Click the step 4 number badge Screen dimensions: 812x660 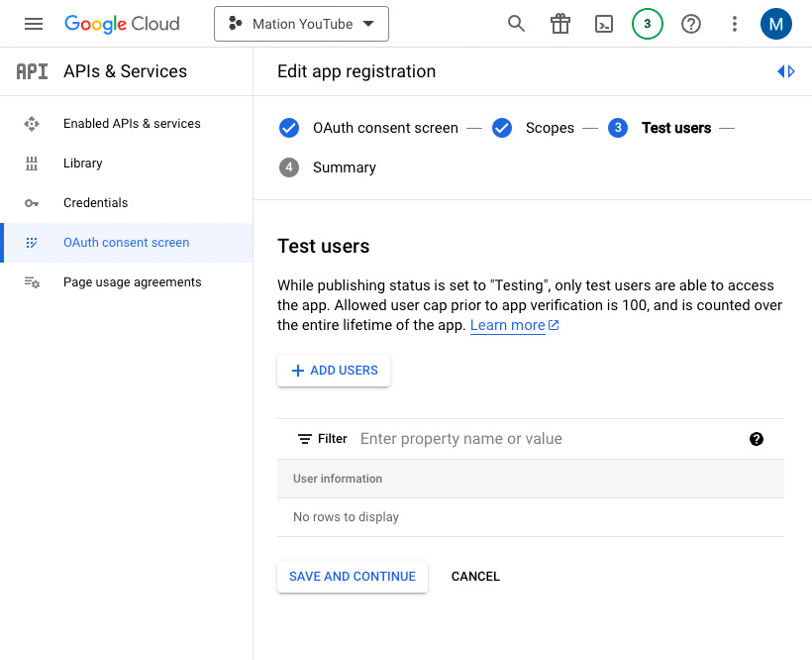[x=289, y=167]
